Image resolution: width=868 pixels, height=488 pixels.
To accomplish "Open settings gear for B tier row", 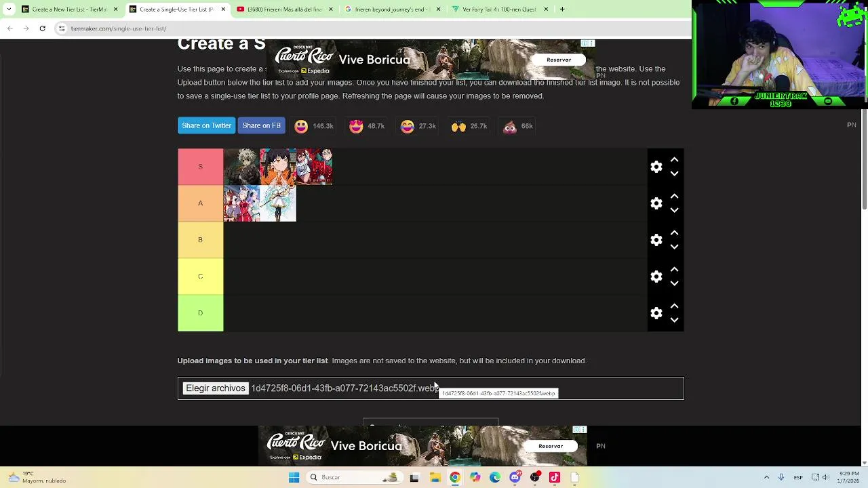I will coord(656,240).
